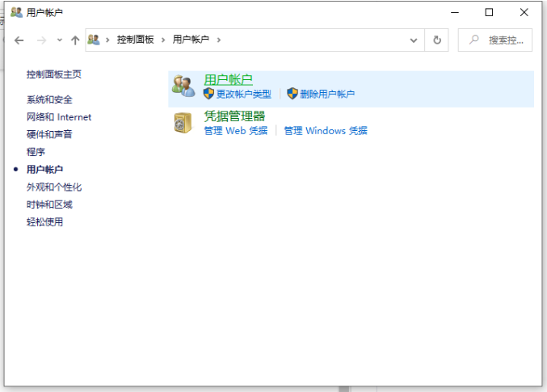Screen dimensions: 547x392
Task: Click the 管理 Web 凭据 link
Action: [x=235, y=130]
